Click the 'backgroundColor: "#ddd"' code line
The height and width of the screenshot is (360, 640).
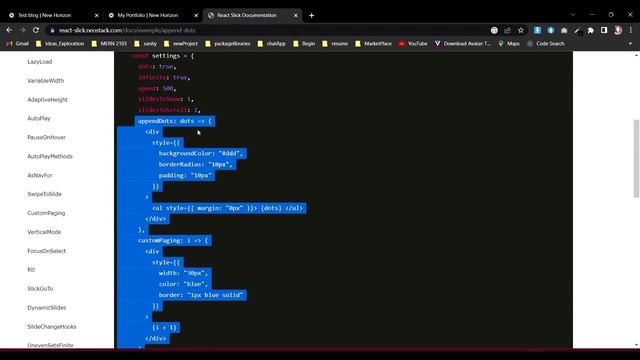(200, 153)
